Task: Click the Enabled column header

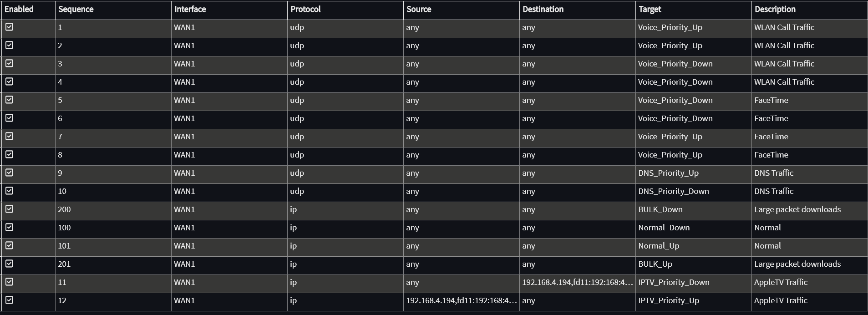Action: [19, 9]
